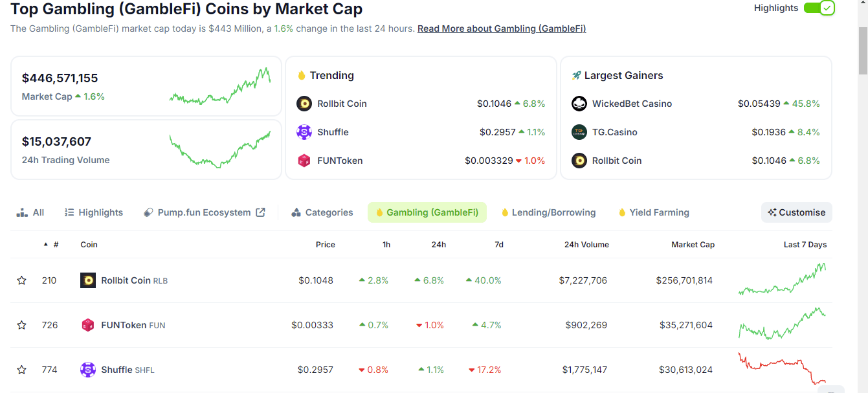Click the $15,037,607 trading volume value

pos(56,142)
